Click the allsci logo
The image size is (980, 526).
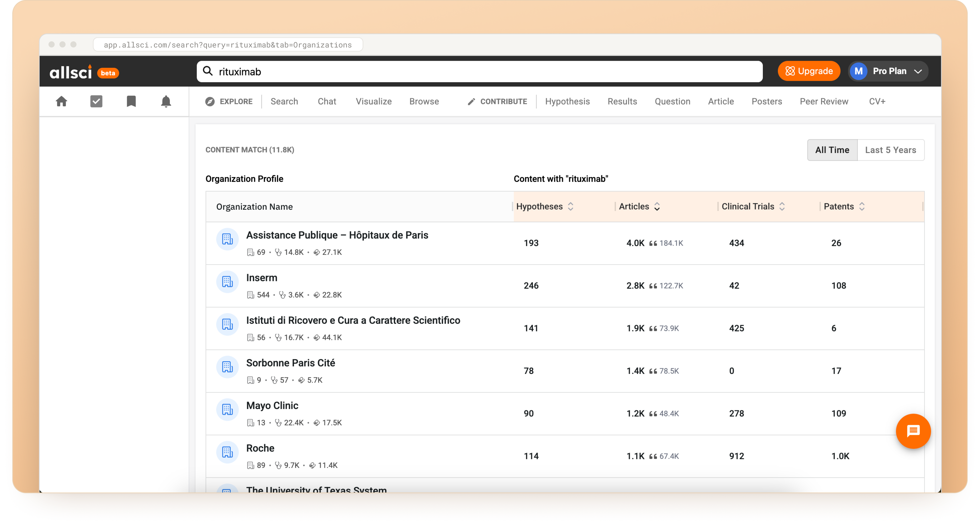coord(71,71)
